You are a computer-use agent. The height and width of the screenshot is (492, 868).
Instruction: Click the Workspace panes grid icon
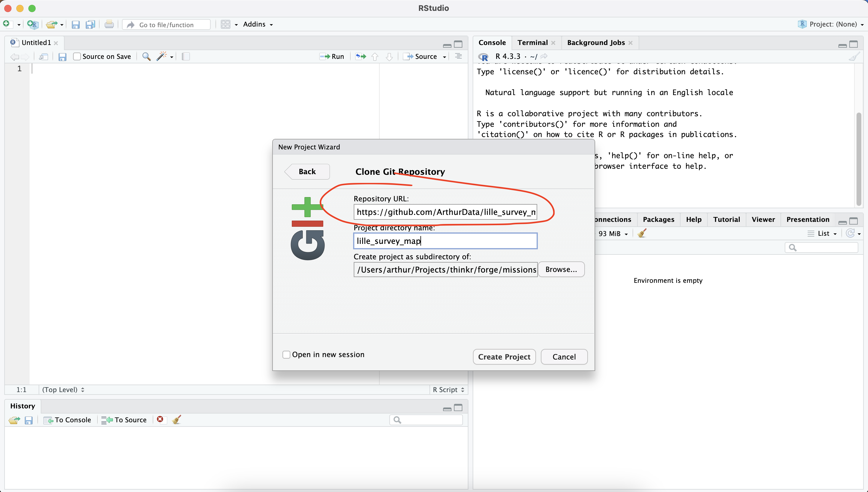click(x=225, y=24)
